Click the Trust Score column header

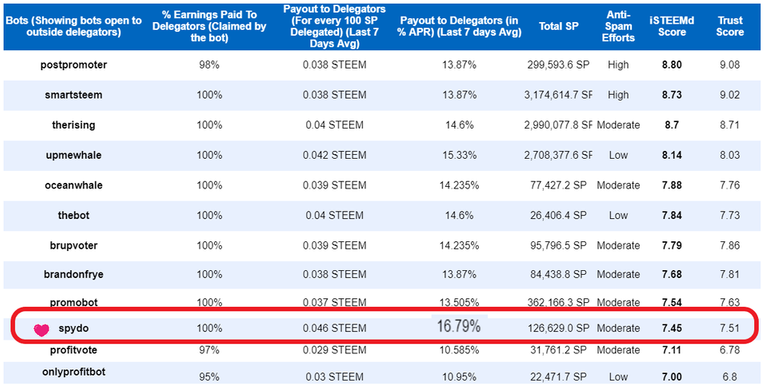pyautogui.click(x=730, y=26)
